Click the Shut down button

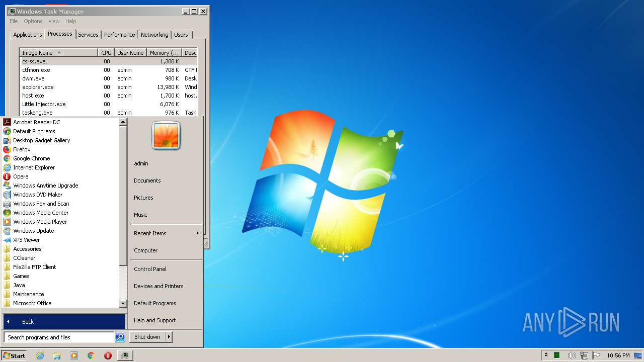click(x=147, y=337)
